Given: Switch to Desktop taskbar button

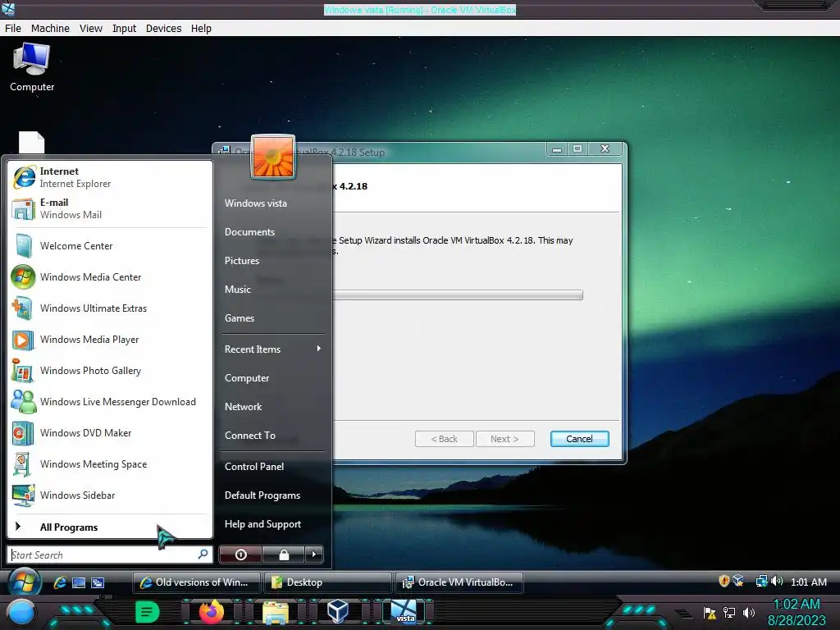Looking at the screenshot, I should [328, 582].
